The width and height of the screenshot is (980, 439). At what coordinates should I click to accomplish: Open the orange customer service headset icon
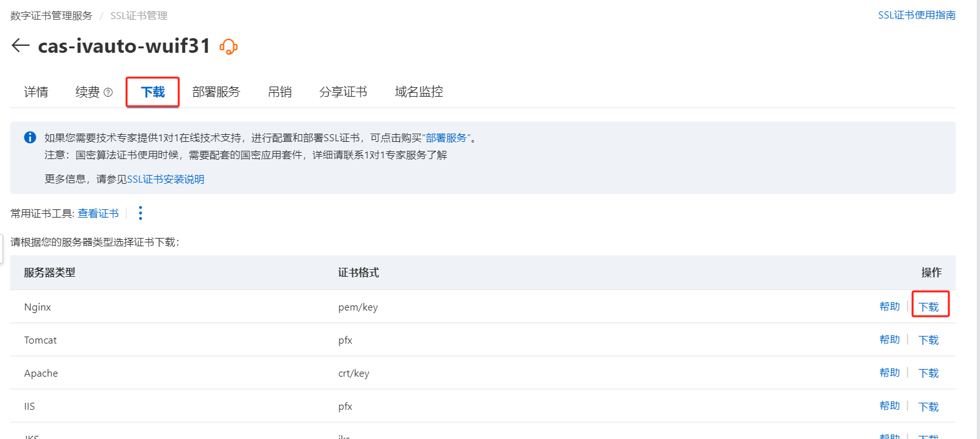coord(228,46)
